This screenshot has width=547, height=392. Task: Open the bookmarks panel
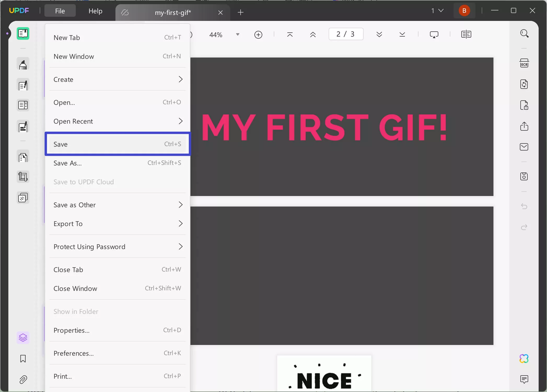click(x=23, y=359)
